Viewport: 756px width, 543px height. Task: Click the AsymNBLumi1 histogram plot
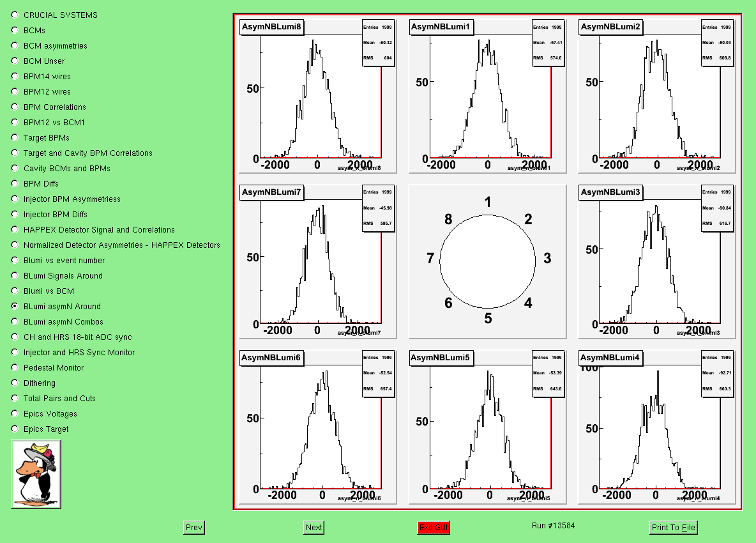tap(487, 96)
